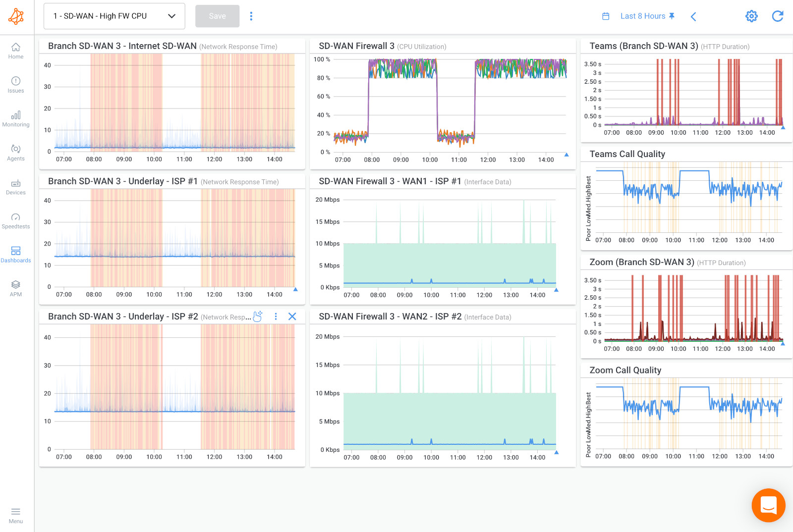Screen dimensions: 793x532
Task: Open the APM section
Action: tap(16, 289)
